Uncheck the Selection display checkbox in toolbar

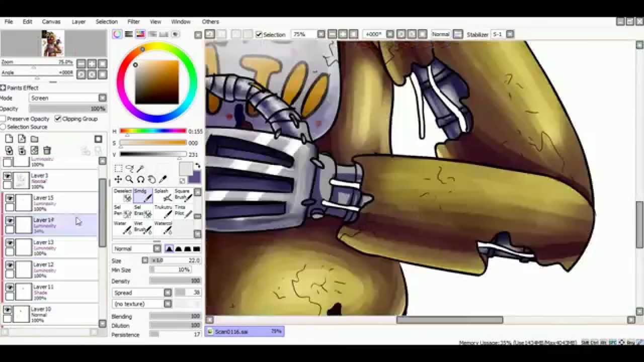pos(259,34)
